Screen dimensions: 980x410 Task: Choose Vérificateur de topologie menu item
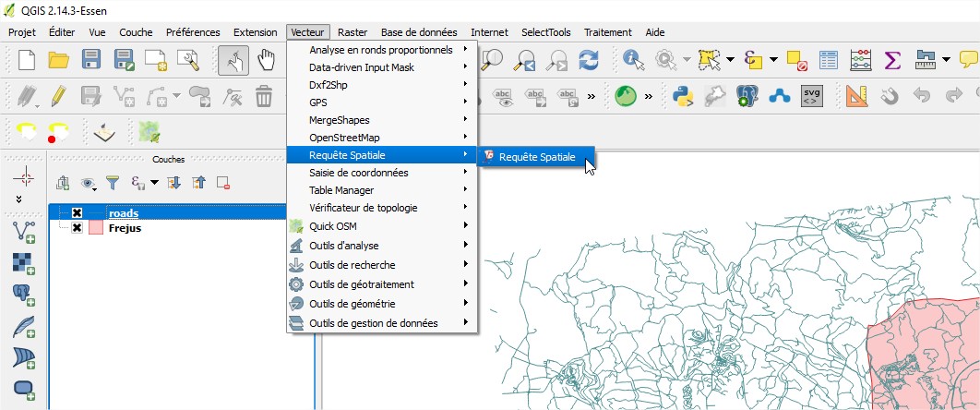click(382, 208)
